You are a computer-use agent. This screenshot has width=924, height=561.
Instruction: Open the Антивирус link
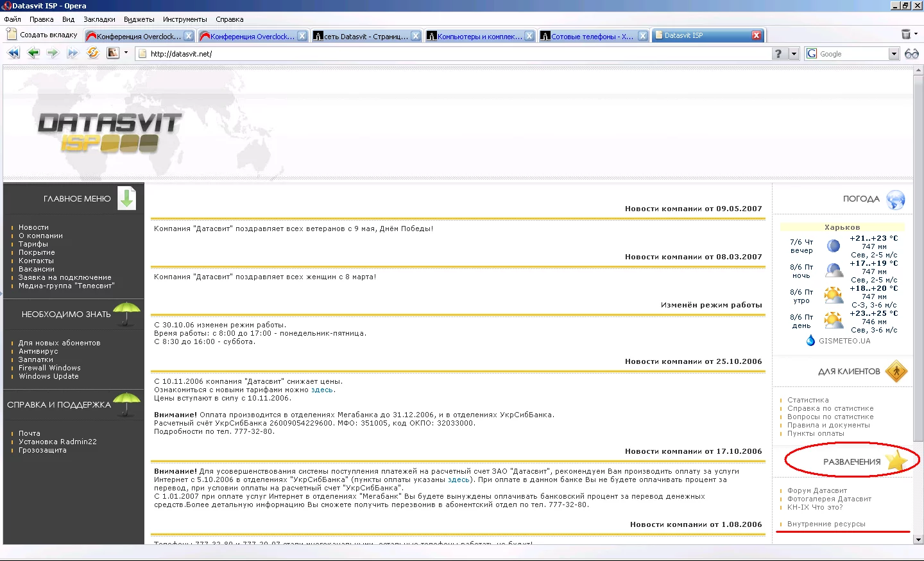(38, 351)
